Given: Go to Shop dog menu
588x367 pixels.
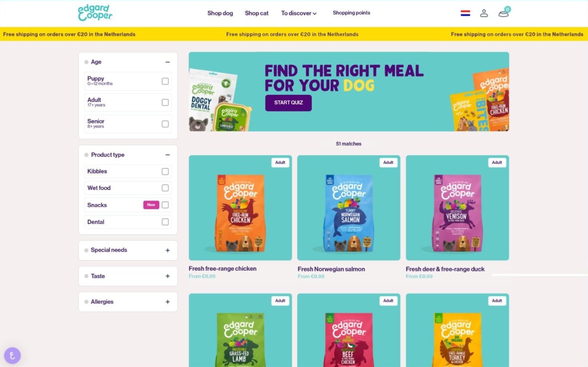Looking at the screenshot, I should click(220, 13).
